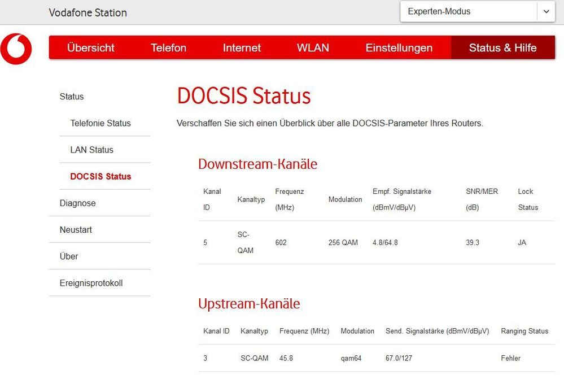Open the Über sidebar entry
The width and height of the screenshot is (564, 392).
click(x=69, y=256)
